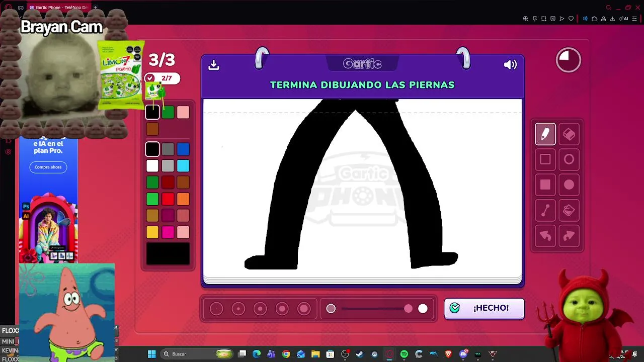Click the browser pin icon
Viewport: 644px width, 362px height.
pyautogui.click(x=535, y=19)
